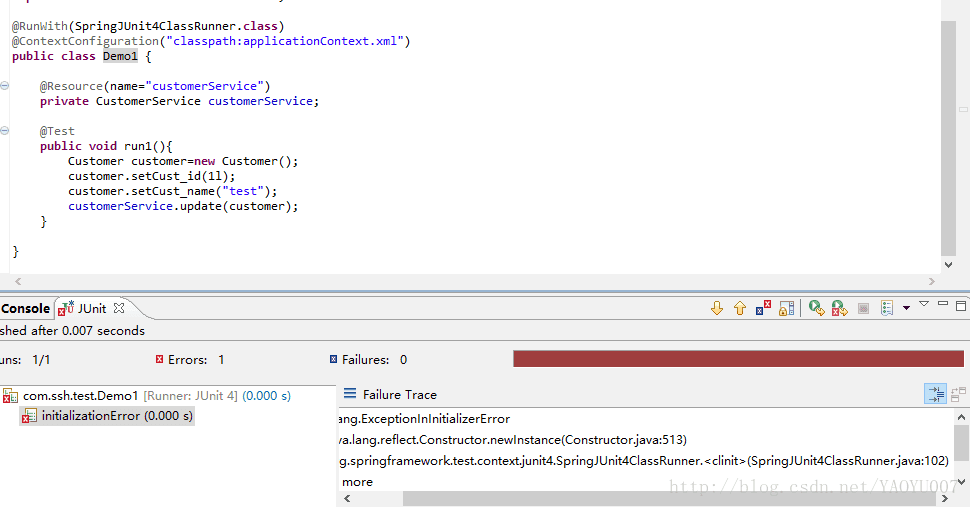
Task: Click Failure Trace scroll left arrow
Action: (347, 498)
